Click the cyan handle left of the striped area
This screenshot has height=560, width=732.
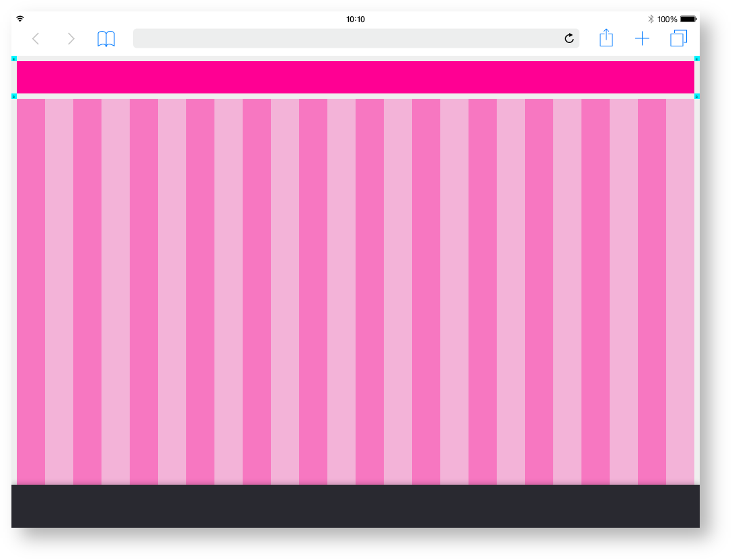(14, 97)
